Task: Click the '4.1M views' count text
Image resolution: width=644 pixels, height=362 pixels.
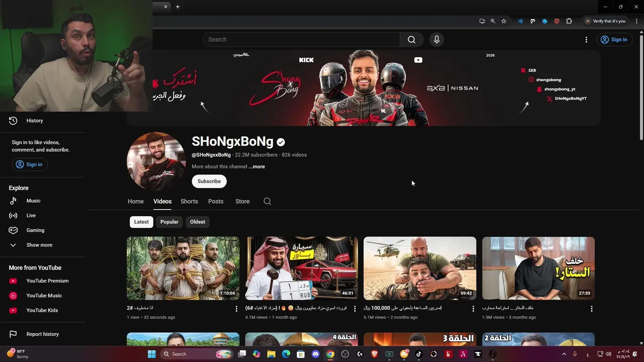Action: [x=257, y=317]
